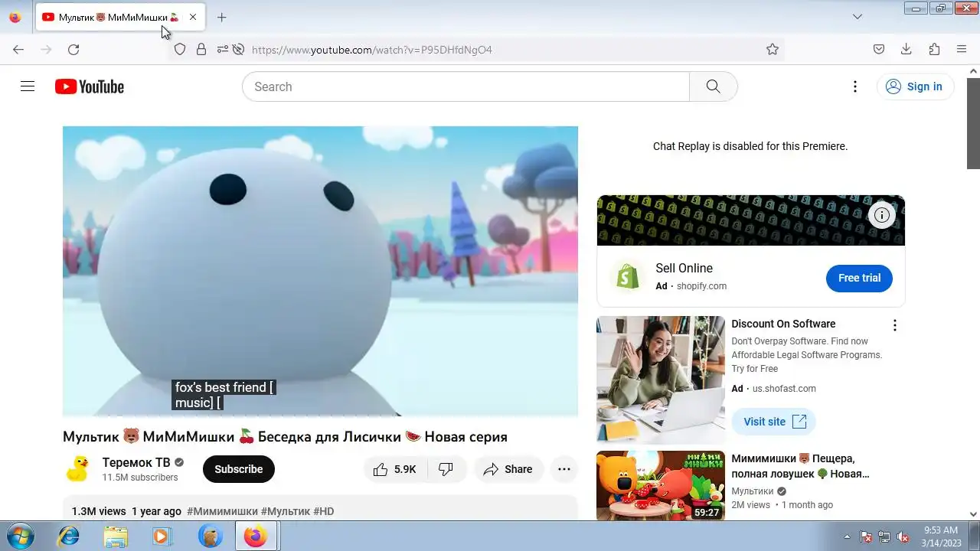Show site security padlock info
Viewport: 980px width, 551px height.
(x=201, y=49)
